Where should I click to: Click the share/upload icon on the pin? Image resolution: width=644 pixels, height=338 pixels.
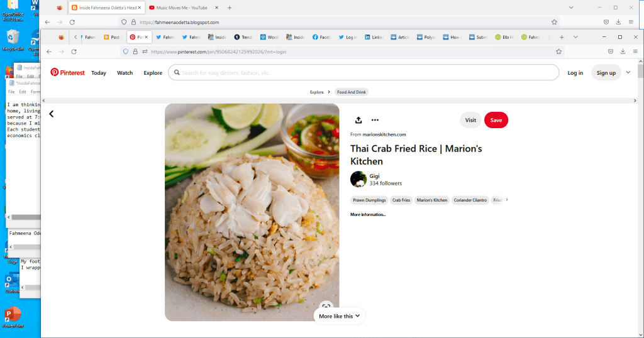click(x=358, y=120)
